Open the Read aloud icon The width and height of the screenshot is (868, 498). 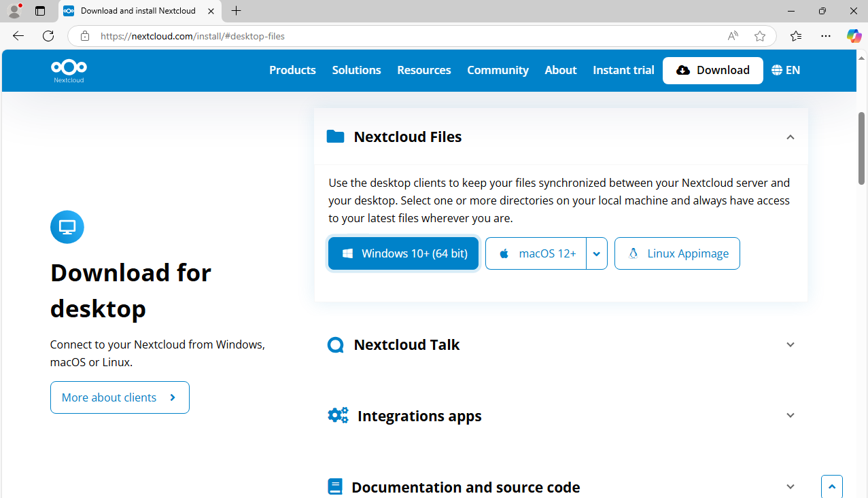click(733, 36)
